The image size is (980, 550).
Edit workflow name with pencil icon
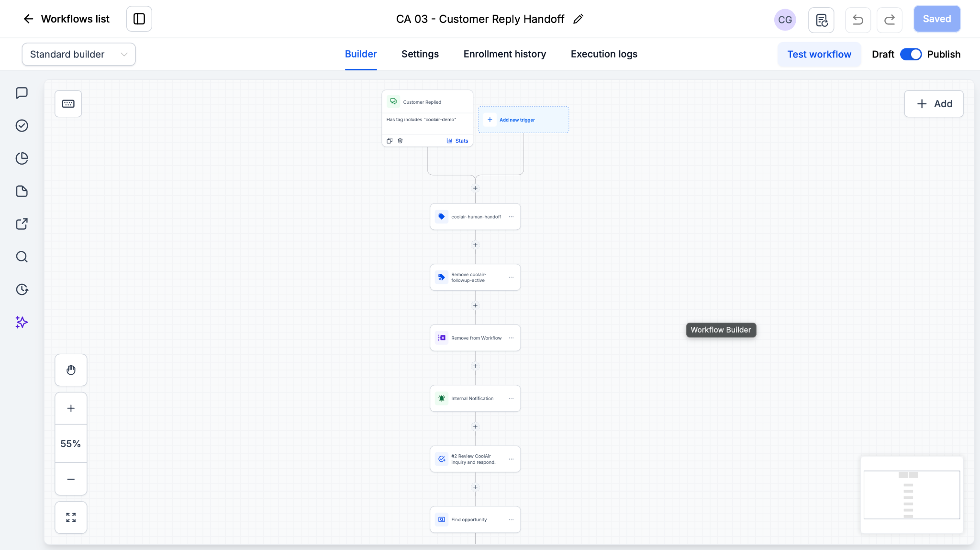579,19
